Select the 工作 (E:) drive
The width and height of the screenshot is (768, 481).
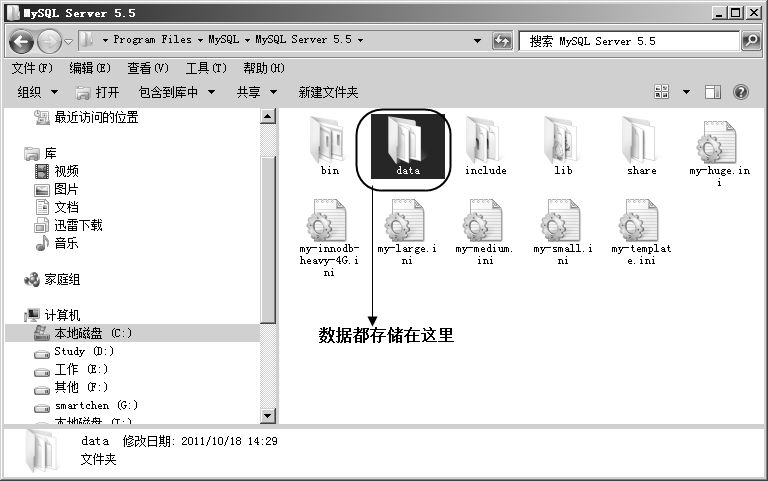[x=71, y=369]
